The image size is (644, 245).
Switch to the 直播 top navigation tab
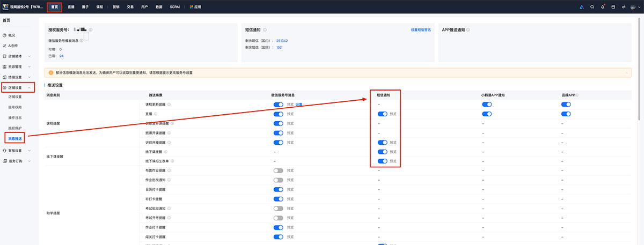[x=71, y=7]
